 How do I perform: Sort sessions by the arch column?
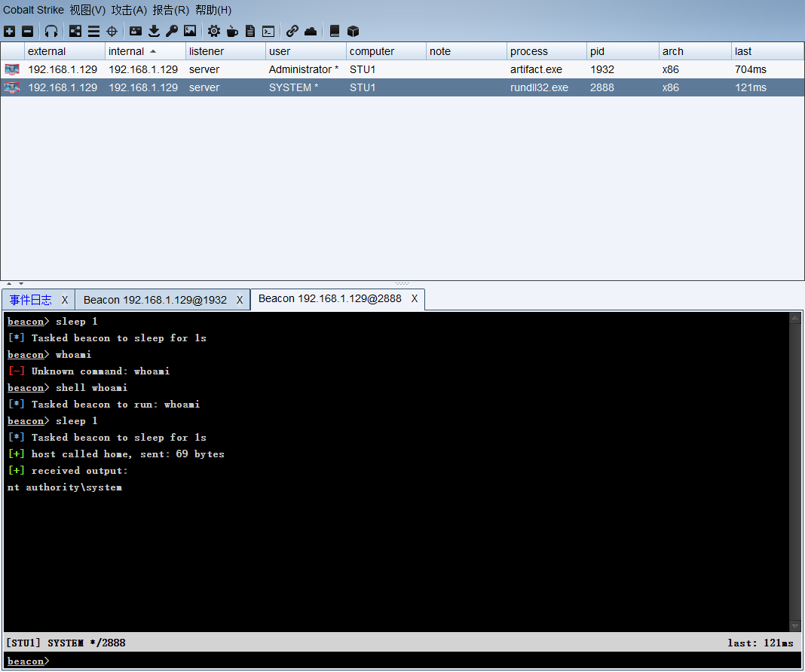[695, 51]
